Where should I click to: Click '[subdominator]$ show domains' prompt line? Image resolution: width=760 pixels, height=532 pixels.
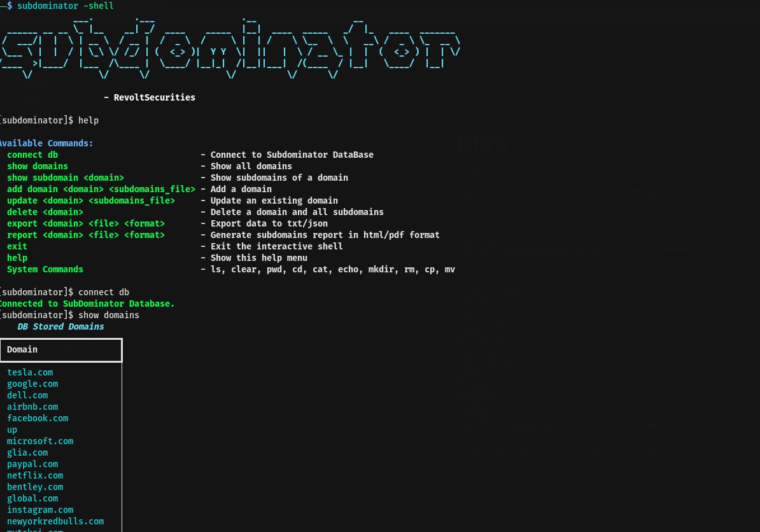(69, 315)
